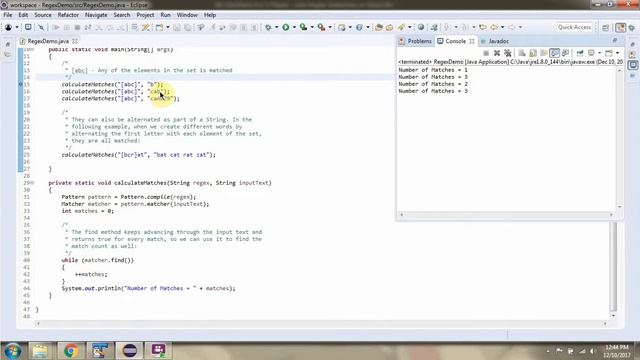Open the Navigate menu
Viewport: 640px width, 360px height.
96,15
